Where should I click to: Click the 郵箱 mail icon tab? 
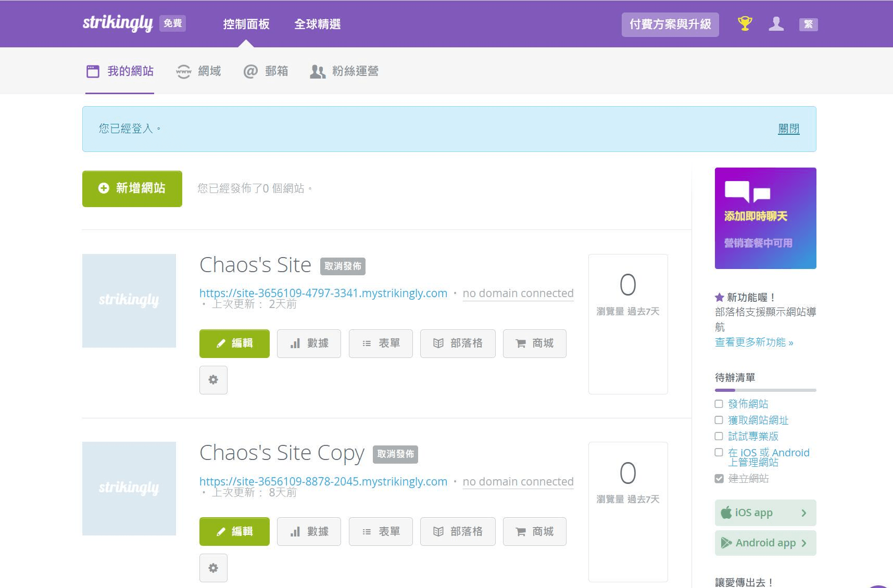pyautogui.click(x=251, y=71)
